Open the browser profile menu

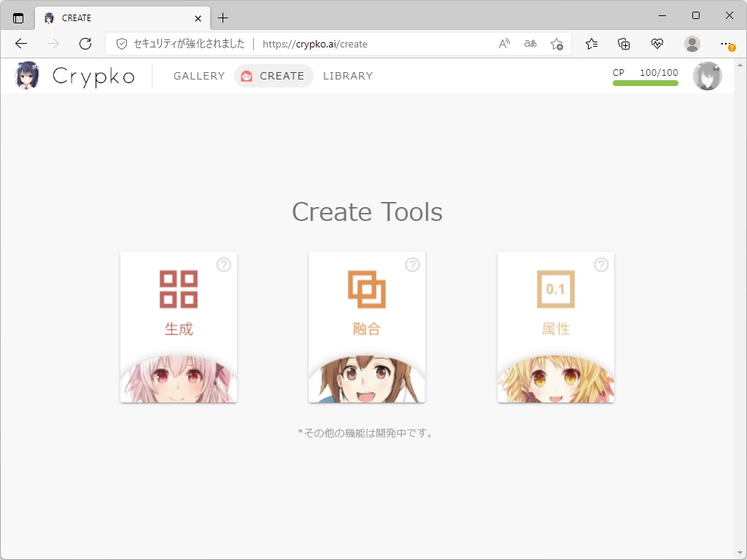(x=692, y=44)
